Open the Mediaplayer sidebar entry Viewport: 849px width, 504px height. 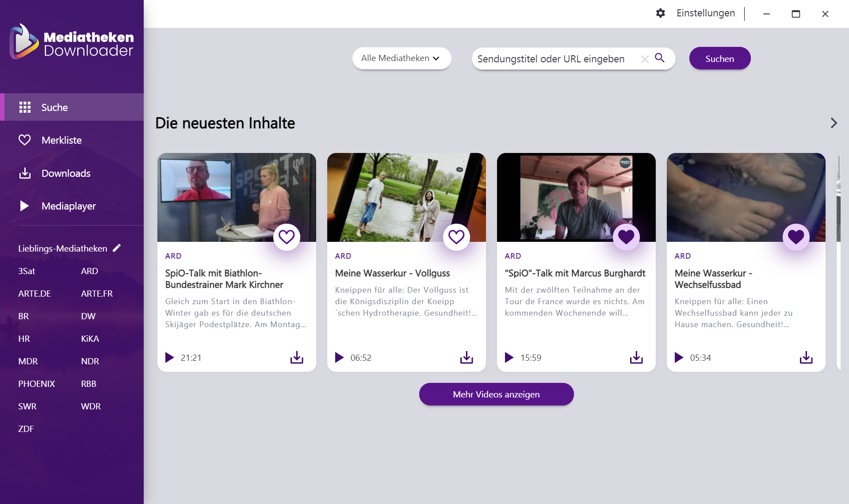click(69, 206)
